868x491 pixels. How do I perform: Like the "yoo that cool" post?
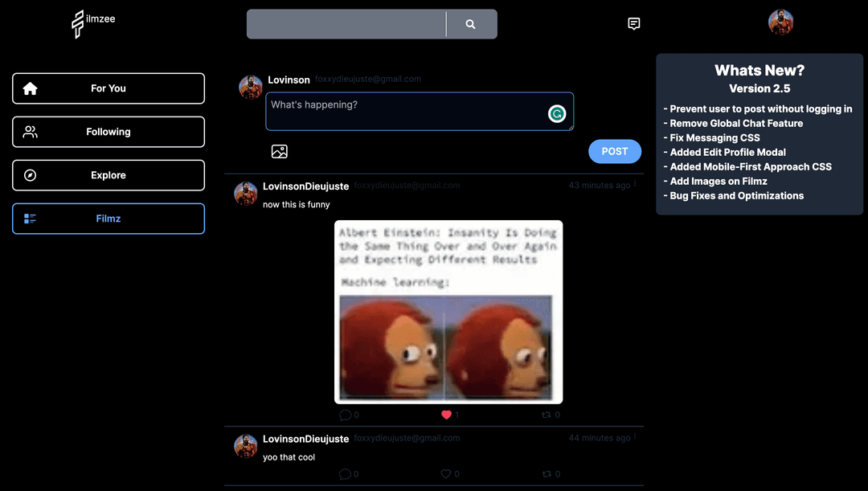coord(446,474)
